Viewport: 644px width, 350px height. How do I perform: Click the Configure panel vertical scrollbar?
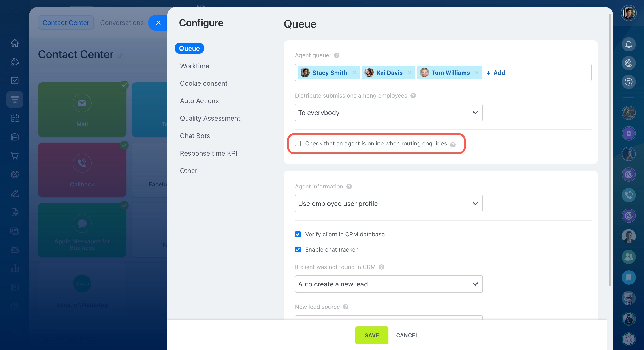pos(610,150)
